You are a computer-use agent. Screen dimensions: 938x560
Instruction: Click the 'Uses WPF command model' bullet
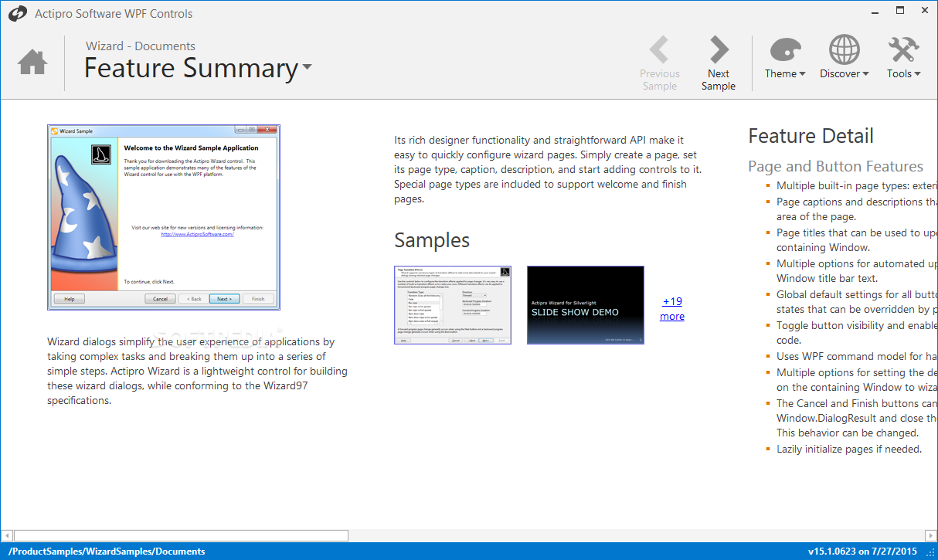click(x=856, y=356)
